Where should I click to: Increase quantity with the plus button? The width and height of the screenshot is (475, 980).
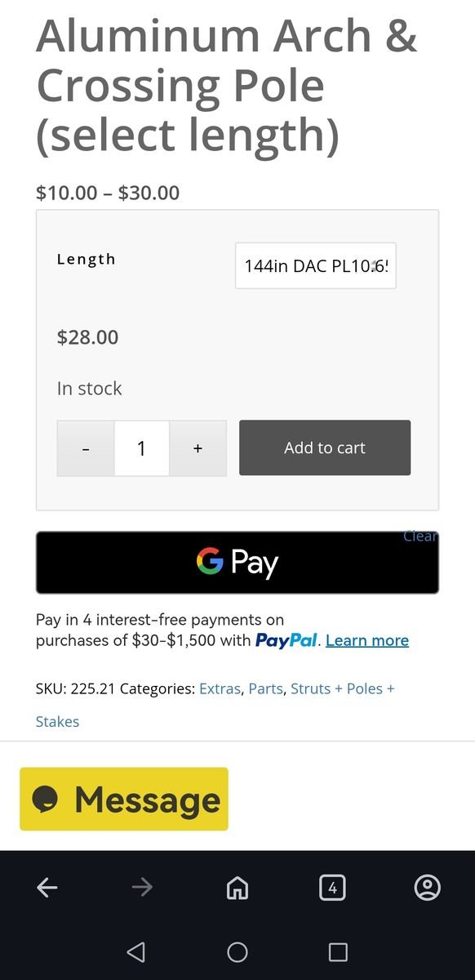point(198,448)
